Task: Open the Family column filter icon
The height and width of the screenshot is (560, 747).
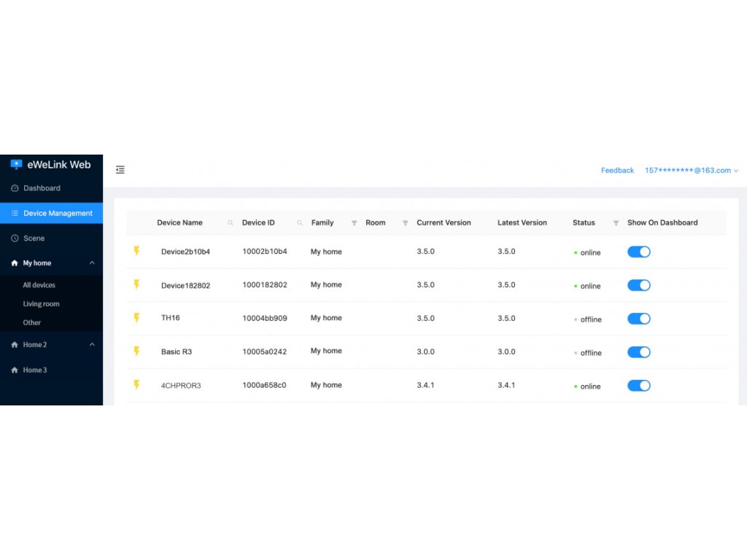Action: coord(354,223)
